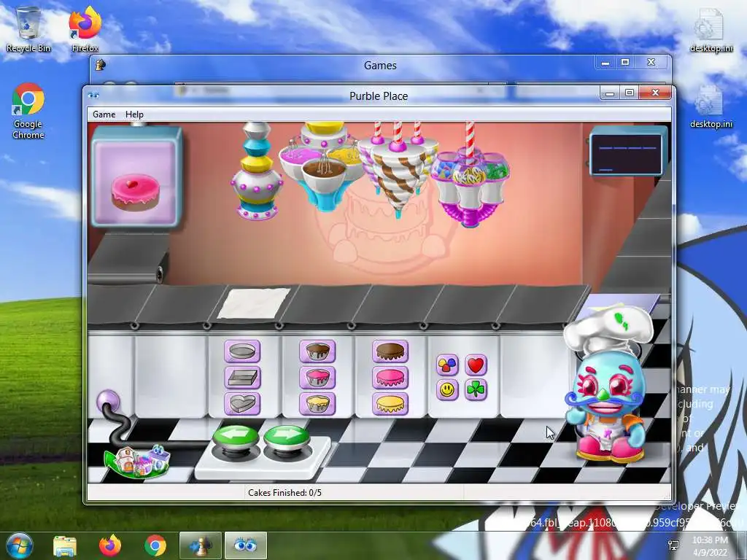Select the lower desktop.ini file icon

coord(711,106)
